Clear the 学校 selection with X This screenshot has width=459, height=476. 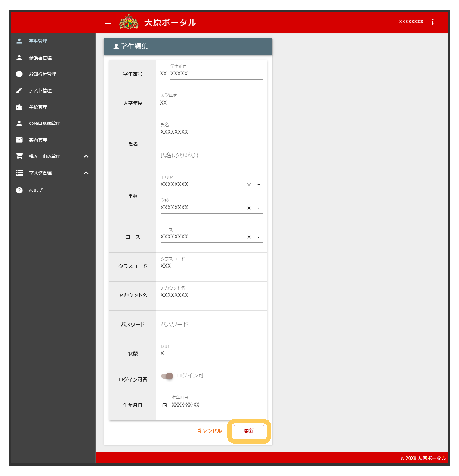click(x=249, y=208)
